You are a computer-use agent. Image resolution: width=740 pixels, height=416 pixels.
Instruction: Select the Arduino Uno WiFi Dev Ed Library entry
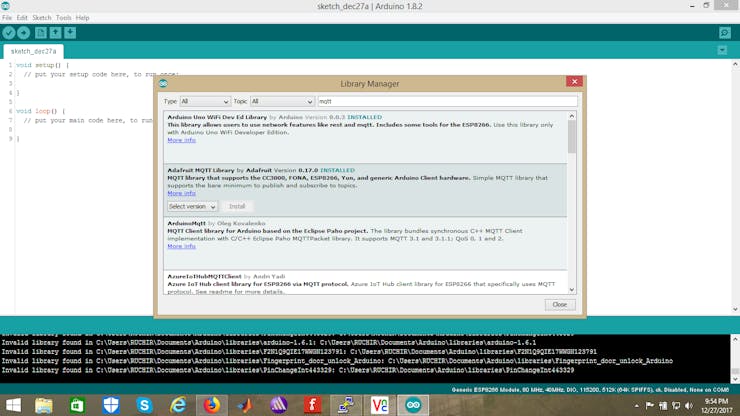(x=365, y=137)
